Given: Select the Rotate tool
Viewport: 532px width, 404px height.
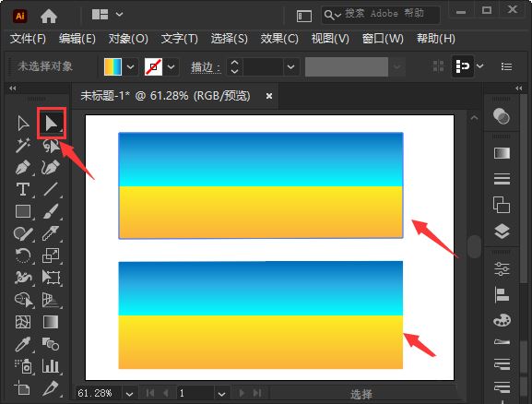Looking at the screenshot, I should [x=23, y=255].
